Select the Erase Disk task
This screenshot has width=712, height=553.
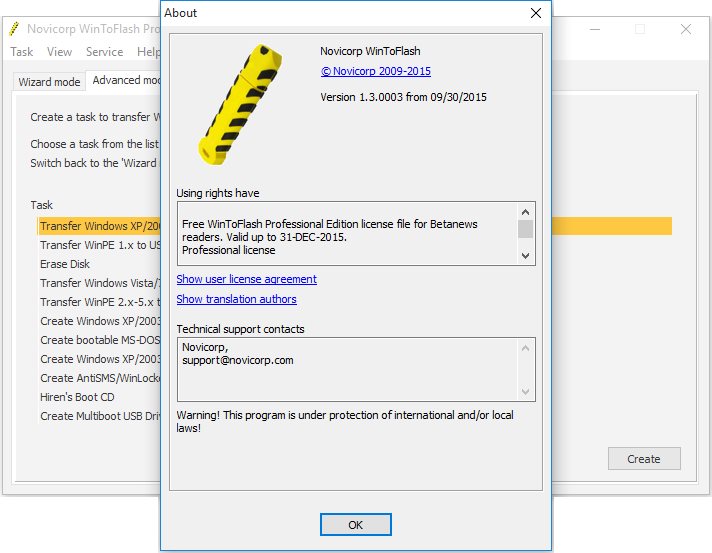(65, 264)
